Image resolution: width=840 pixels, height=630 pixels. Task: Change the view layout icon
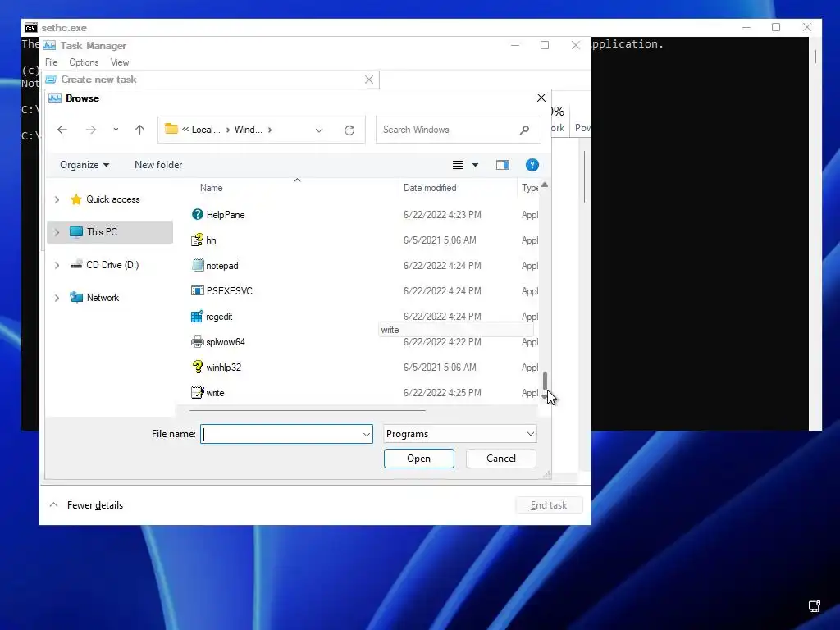pos(458,165)
